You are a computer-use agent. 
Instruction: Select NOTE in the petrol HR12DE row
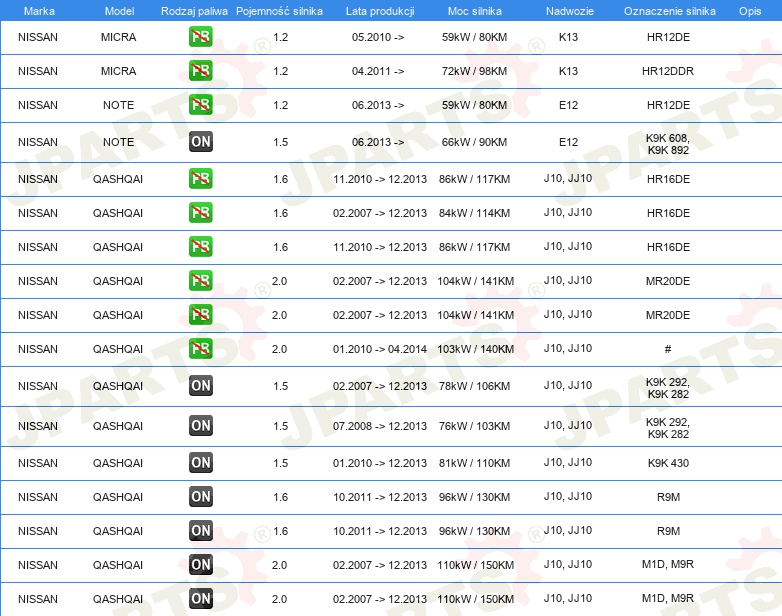(x=118, y=105)
